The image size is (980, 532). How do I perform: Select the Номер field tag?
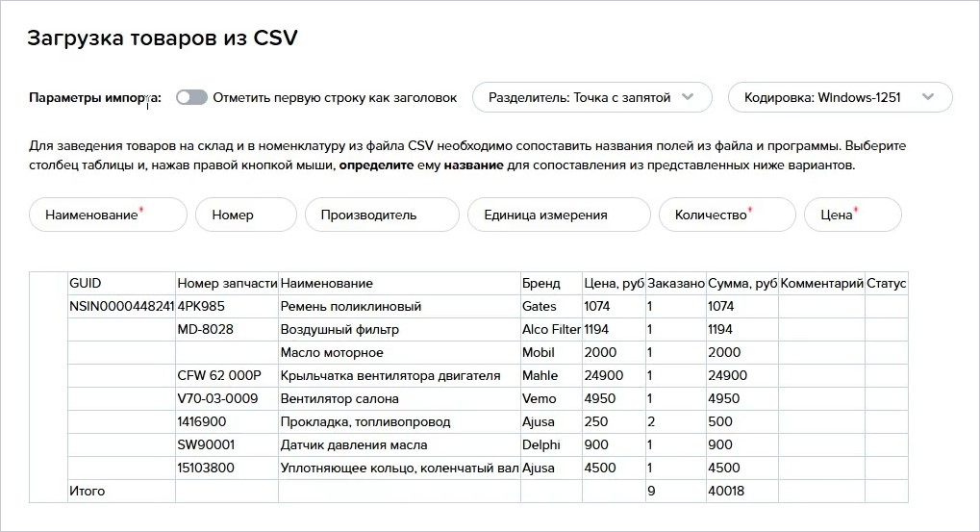coord(246,215)
